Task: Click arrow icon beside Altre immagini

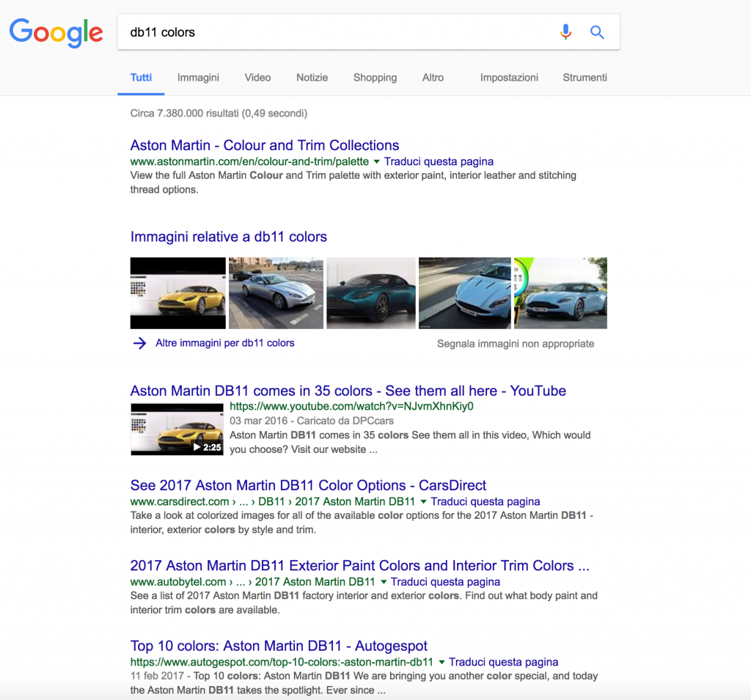Action: coord(139,343)
